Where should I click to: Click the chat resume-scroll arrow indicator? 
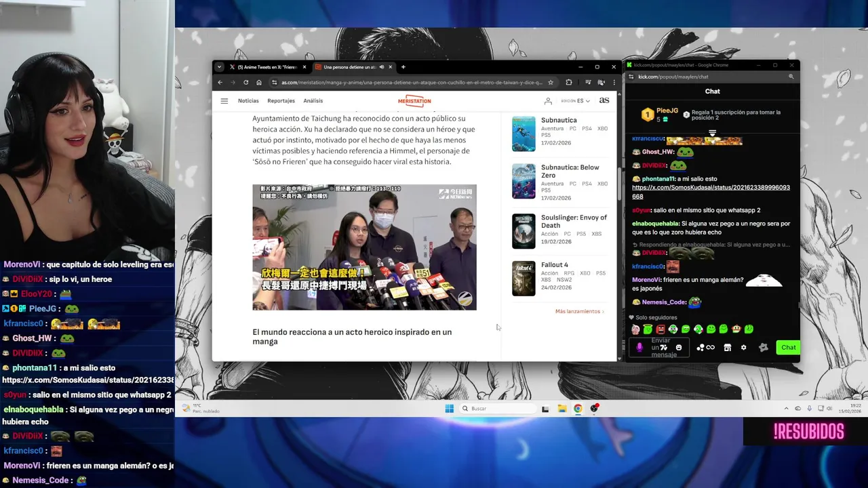pos(712,134)
